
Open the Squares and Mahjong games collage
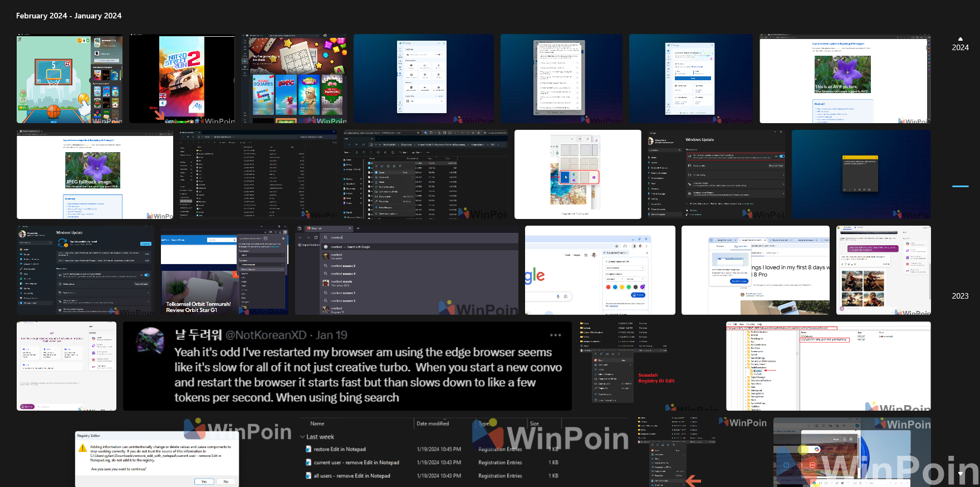coord(294,79)
